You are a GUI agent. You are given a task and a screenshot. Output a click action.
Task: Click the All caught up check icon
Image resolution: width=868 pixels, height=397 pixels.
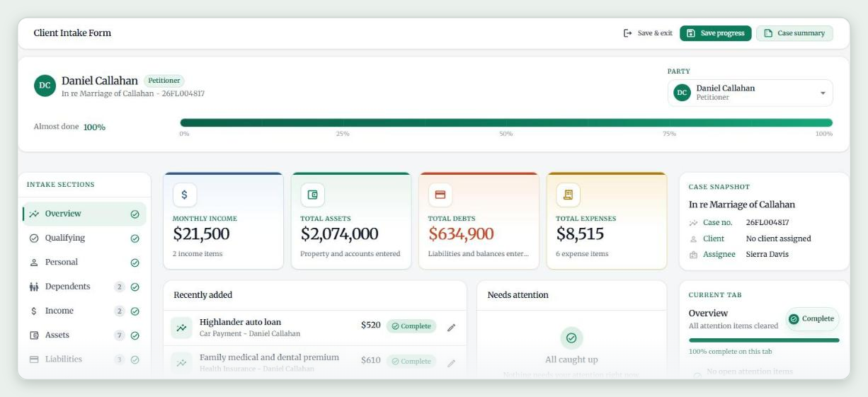click(x=571, y=338)
